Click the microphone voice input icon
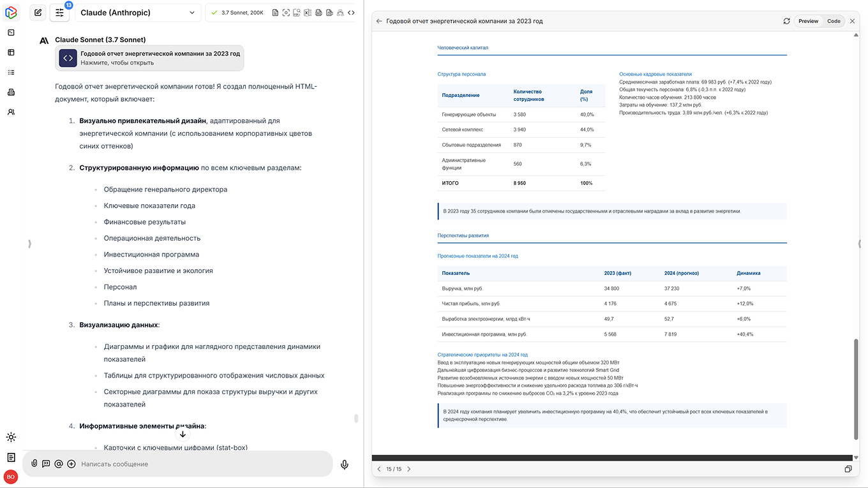 pyautogui.click(x=345, y=464)
